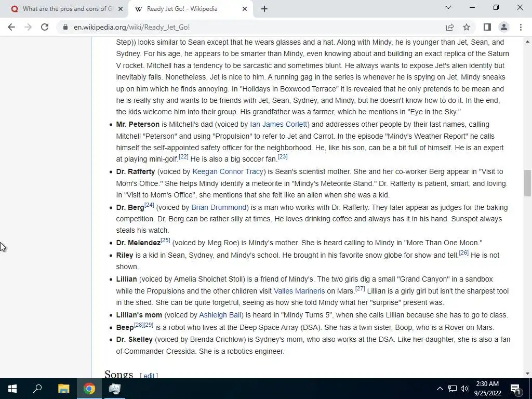This screenshot has width=532, height=399.
Task: Click the vertical scrollbar thumb
Action: pyautogui.click(x=527, y=183)
